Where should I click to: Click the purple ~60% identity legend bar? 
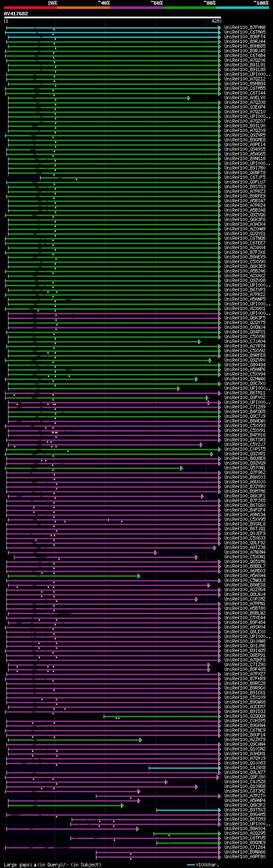(136, 7)
